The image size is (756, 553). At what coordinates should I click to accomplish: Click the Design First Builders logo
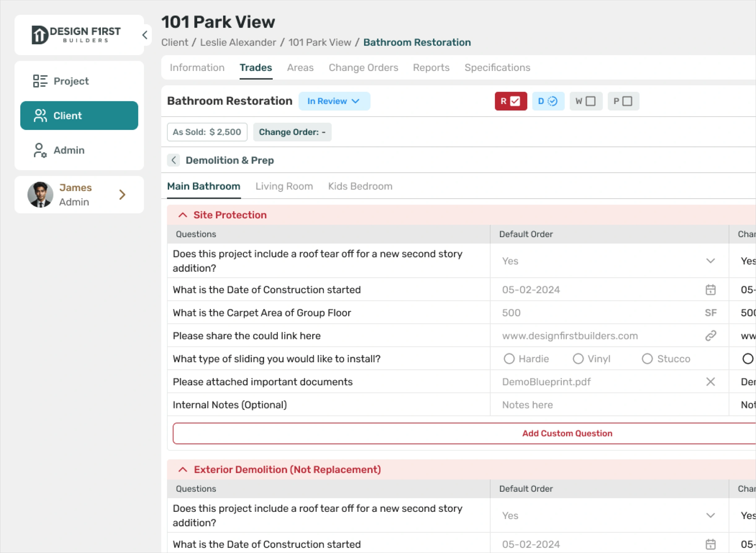(76, 35)
